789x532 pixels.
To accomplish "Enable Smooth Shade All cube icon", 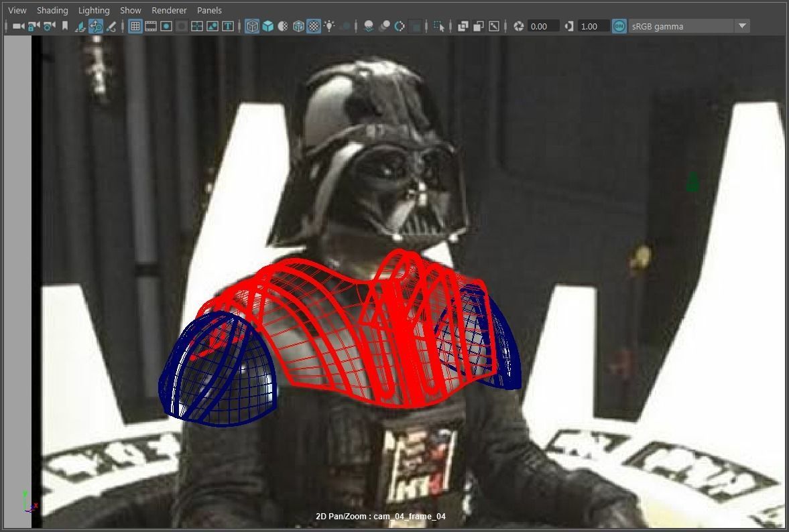I will point(267,26).
